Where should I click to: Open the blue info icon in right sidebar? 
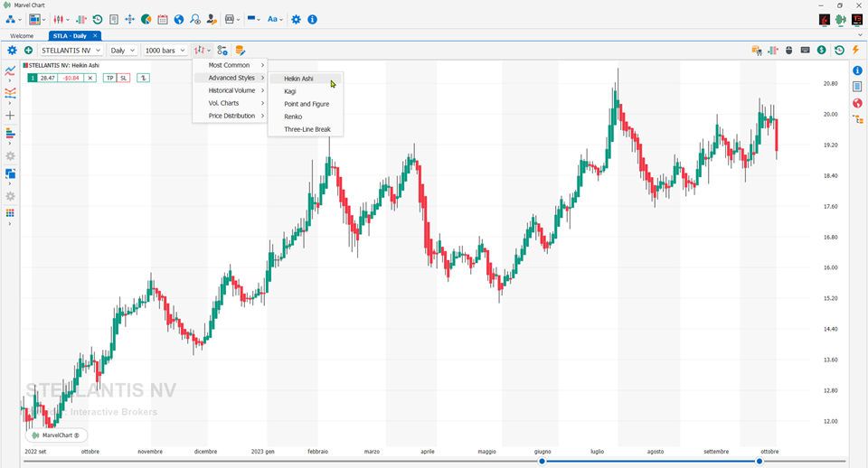857,70
